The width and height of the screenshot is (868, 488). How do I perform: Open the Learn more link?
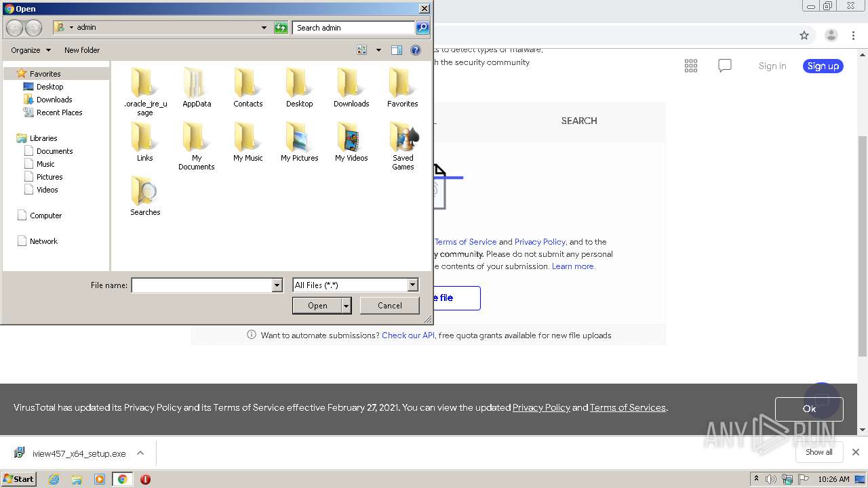(x=574, y=266)
